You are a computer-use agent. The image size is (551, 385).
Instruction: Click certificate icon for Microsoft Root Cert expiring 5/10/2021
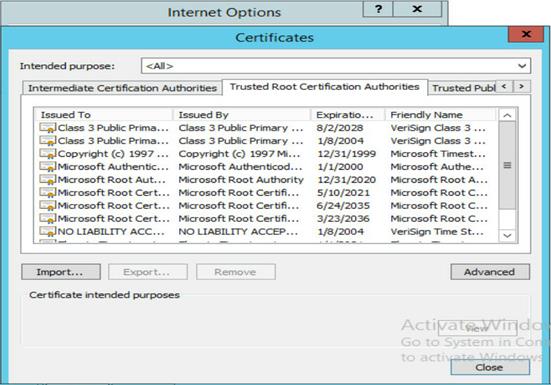[47, 193]
